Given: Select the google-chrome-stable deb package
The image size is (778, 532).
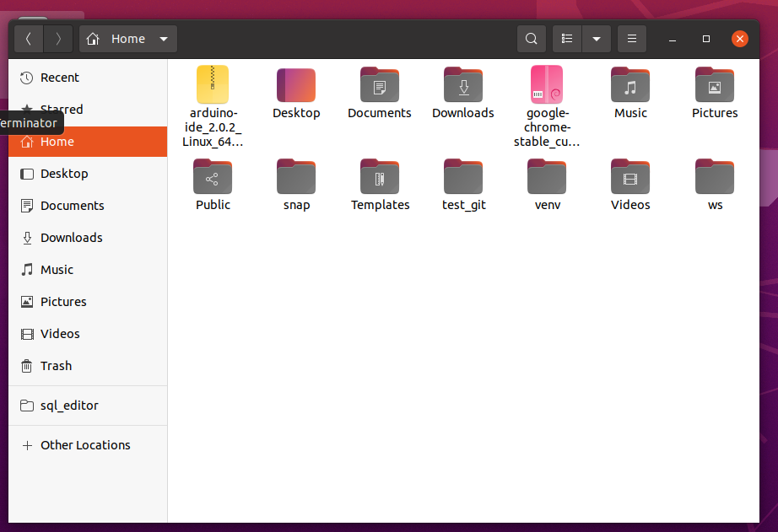Looking at the screenshot, I should pos(547,85).
